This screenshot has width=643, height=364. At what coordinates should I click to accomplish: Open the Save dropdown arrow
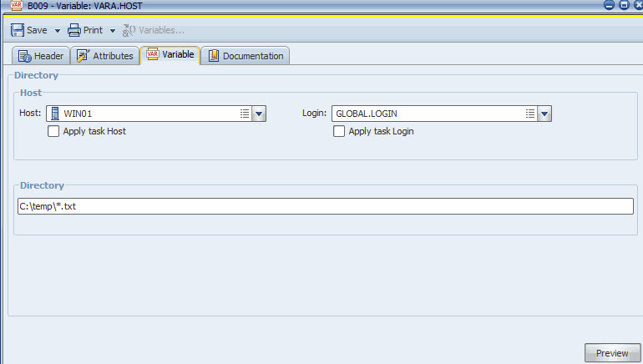(x=58, y=31)
